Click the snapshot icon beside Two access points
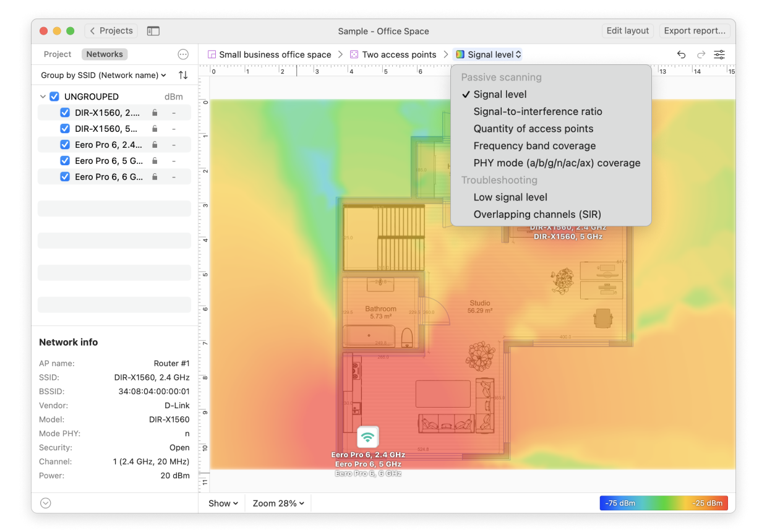Screen dimensions: 767x532 (354, 54)
